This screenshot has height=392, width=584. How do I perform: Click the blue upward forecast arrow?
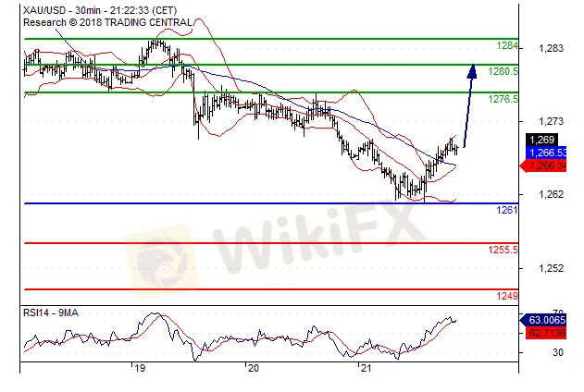point(469,104)
